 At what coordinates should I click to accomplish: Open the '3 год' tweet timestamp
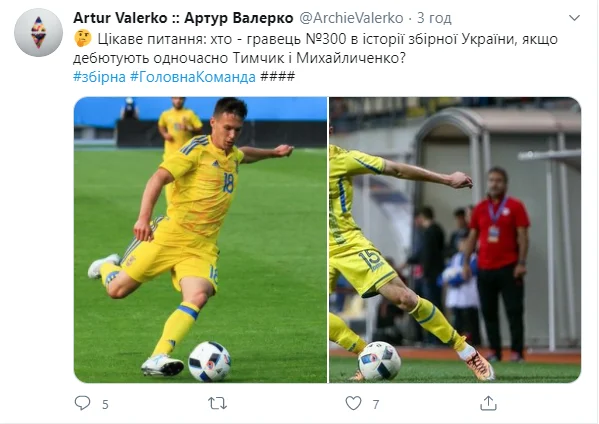coord(434,18)
